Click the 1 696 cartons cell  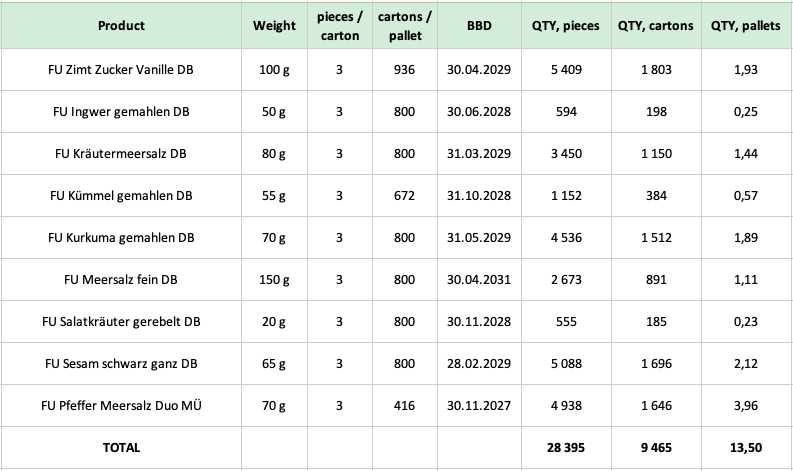pos(656,364)
